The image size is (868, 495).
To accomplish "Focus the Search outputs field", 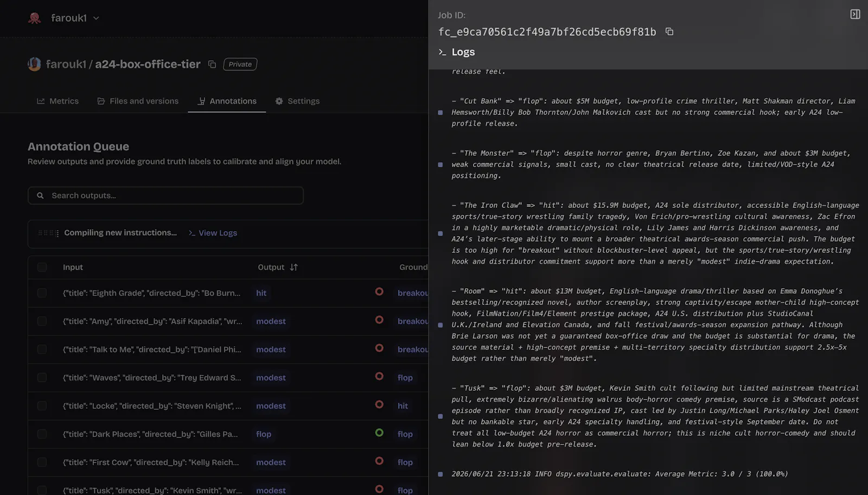I will (x=165, y=195).
